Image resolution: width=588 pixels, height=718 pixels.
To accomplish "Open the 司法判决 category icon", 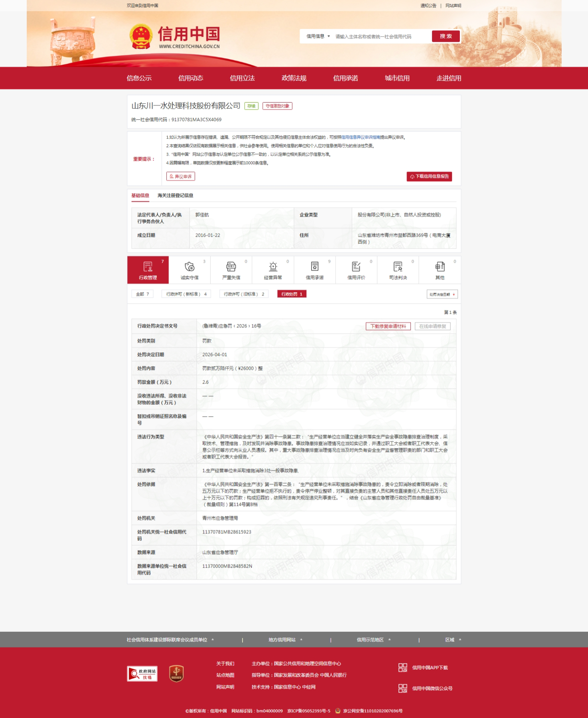I will tap(398, 267).
